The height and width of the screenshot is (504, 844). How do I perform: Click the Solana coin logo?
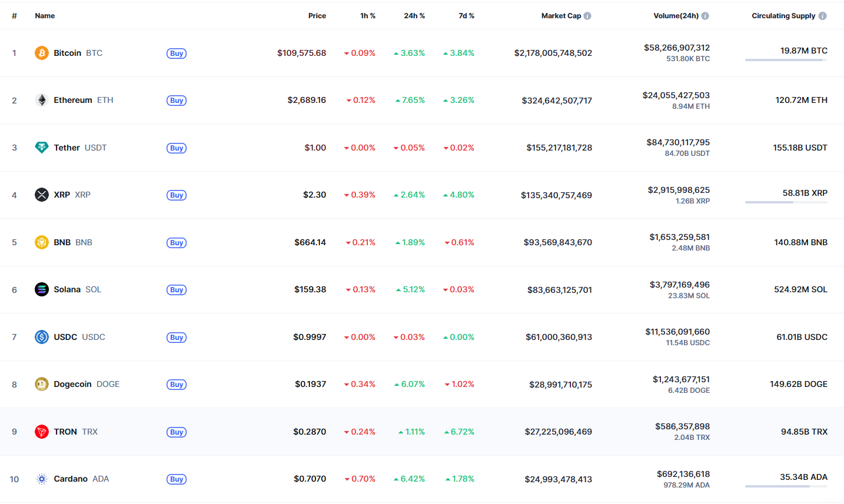tap(42, 289)
